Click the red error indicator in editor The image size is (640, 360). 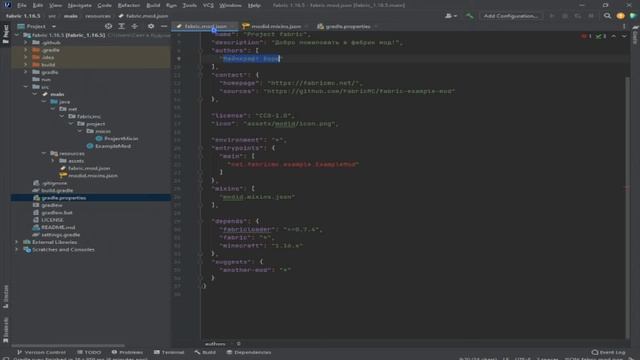click(x=587, y=36)
